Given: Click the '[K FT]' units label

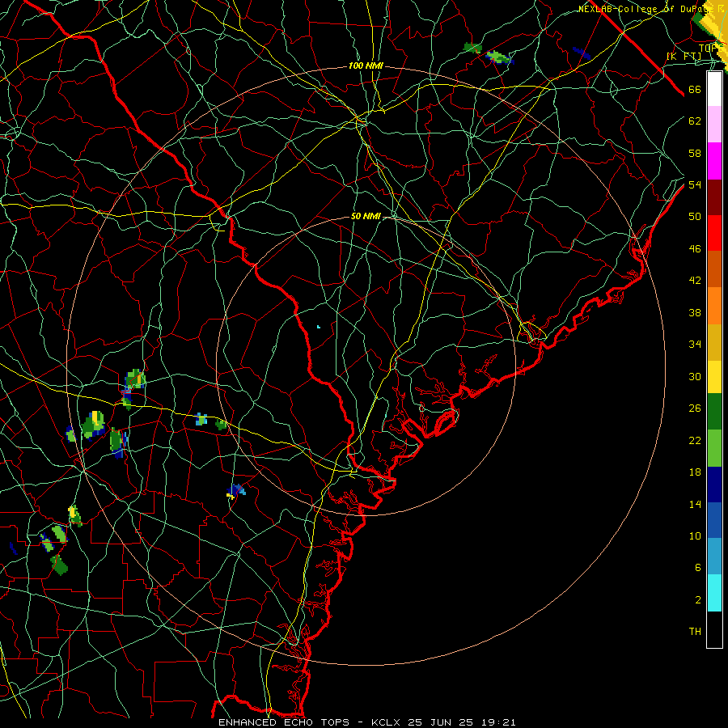Looking at the screenshot, I should pos(684,56).
